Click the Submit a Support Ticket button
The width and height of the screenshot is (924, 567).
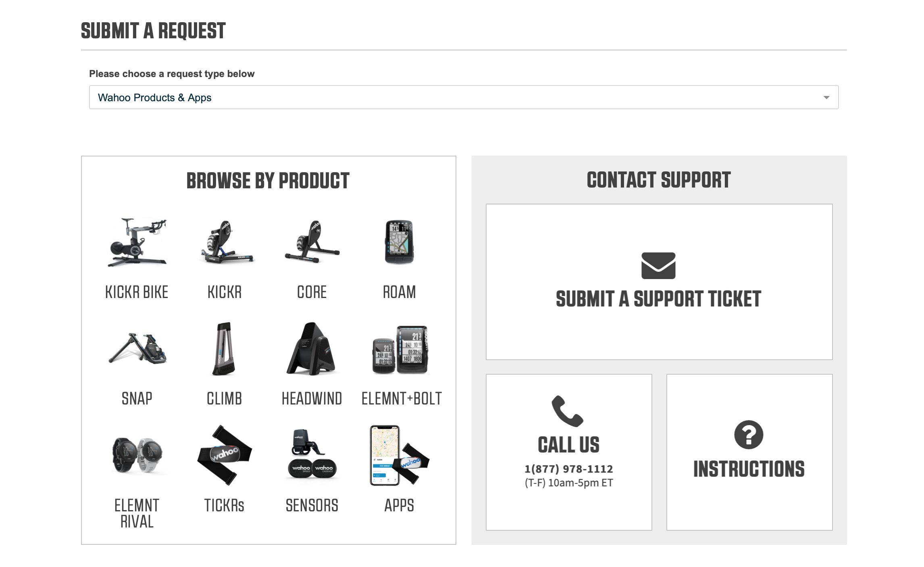point(659,282)
